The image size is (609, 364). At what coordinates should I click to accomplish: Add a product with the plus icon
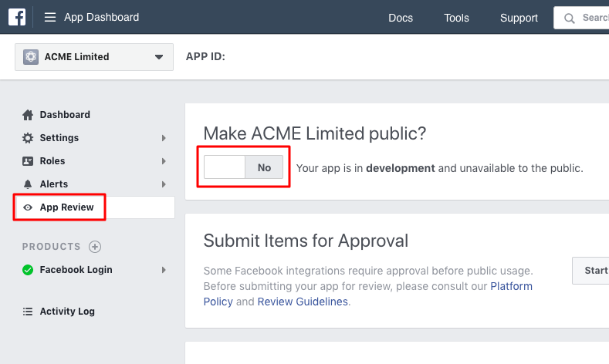95,247
